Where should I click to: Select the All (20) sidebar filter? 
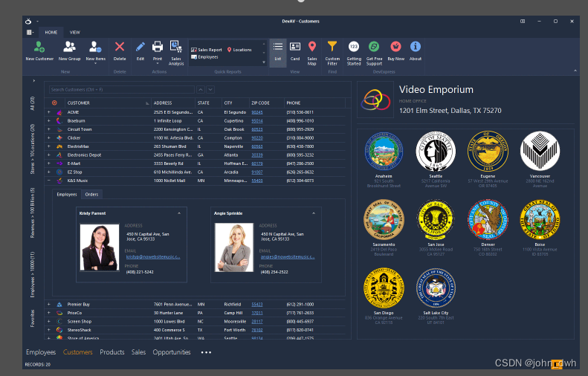tap(32, 103)
